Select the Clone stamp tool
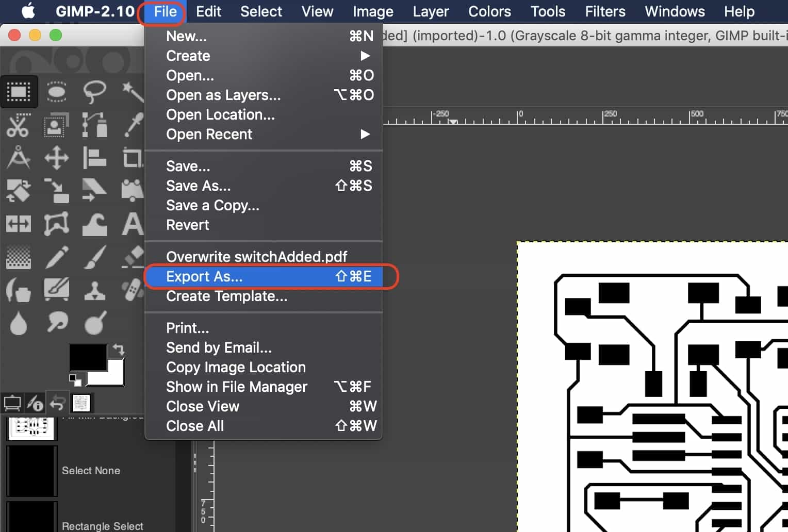 (x=94, y=290)
